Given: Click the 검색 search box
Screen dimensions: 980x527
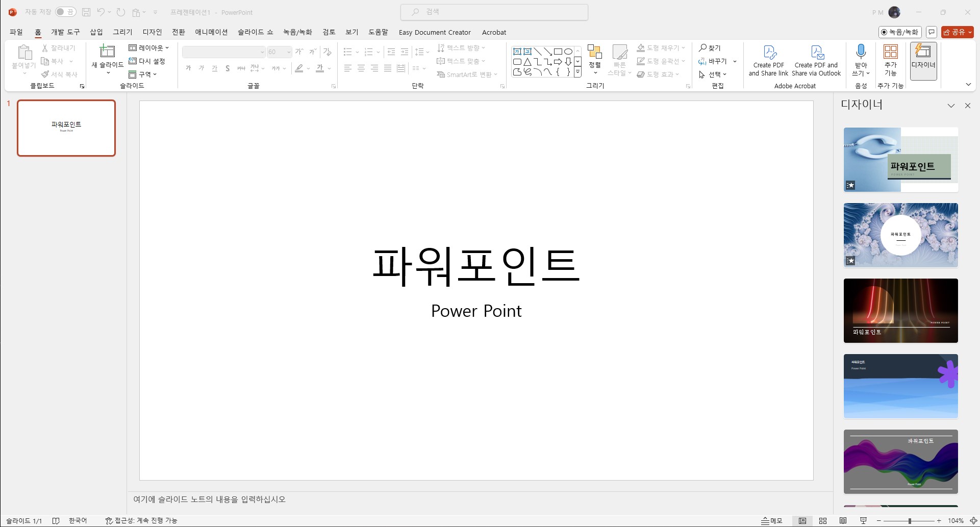Looking at the screenshot, I should coord(494,12).
